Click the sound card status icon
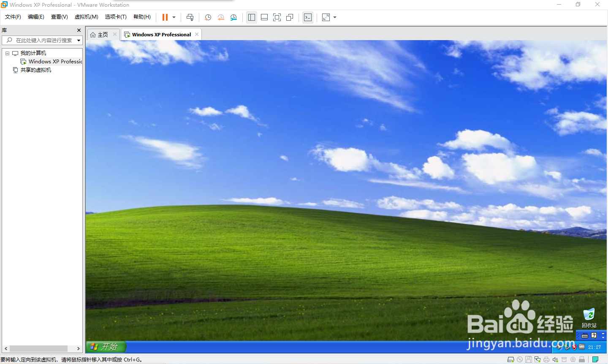 coord(555,359)
